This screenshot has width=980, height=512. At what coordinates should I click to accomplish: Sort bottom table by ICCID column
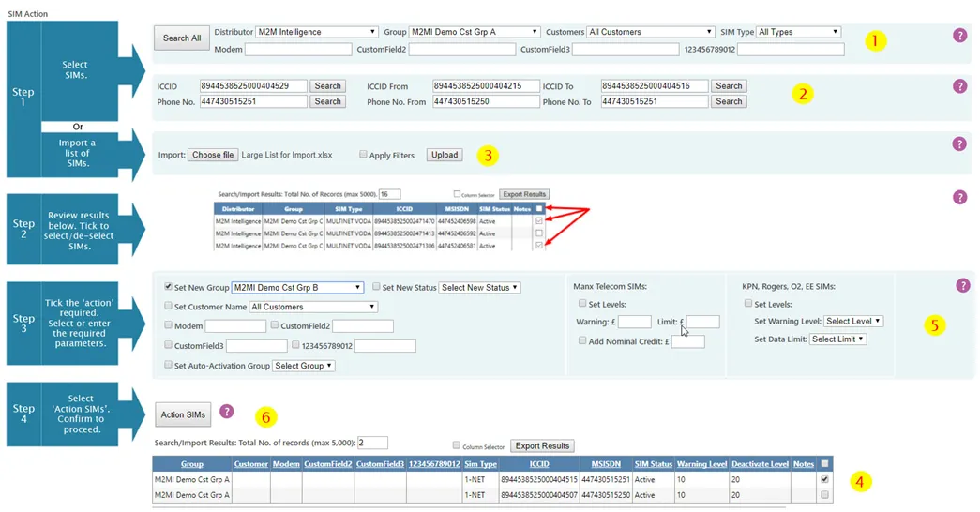tap(538, 464)
